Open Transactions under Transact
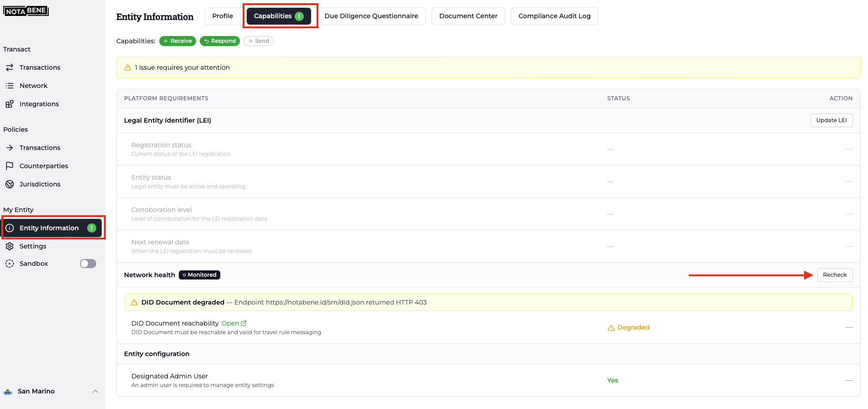The image size is (868, 409). point(52,67)
